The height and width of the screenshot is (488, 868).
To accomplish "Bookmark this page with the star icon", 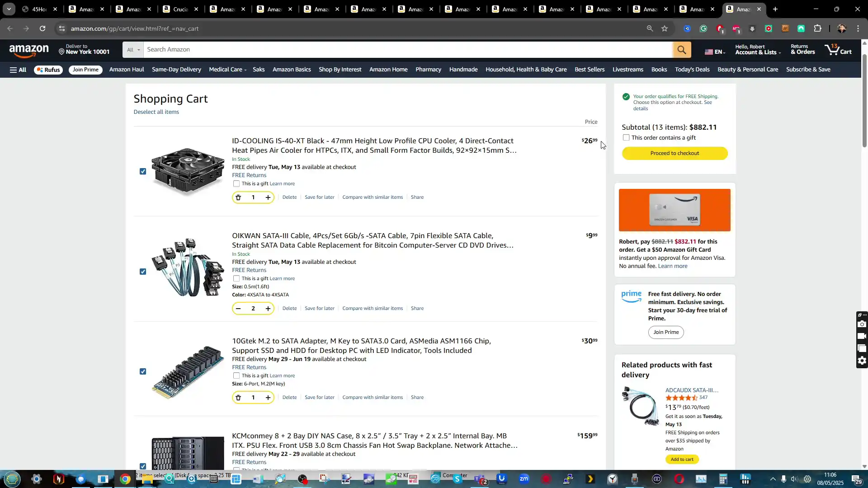I will click(665, 28).
